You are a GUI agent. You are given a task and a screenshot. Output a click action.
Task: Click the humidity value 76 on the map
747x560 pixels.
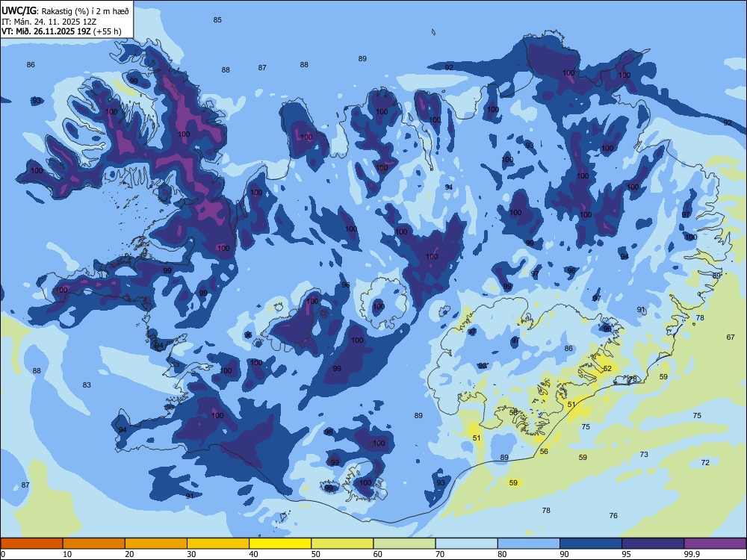[613, 516]
